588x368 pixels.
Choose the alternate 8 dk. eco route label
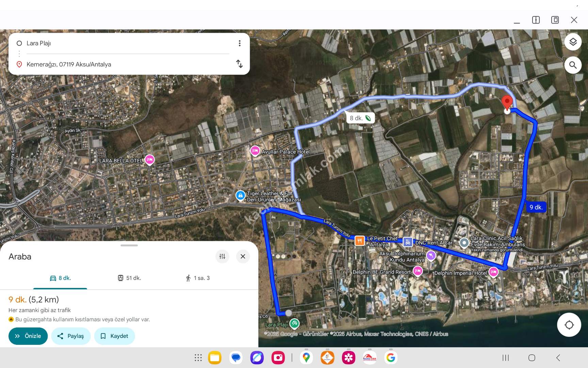(360, 118)
